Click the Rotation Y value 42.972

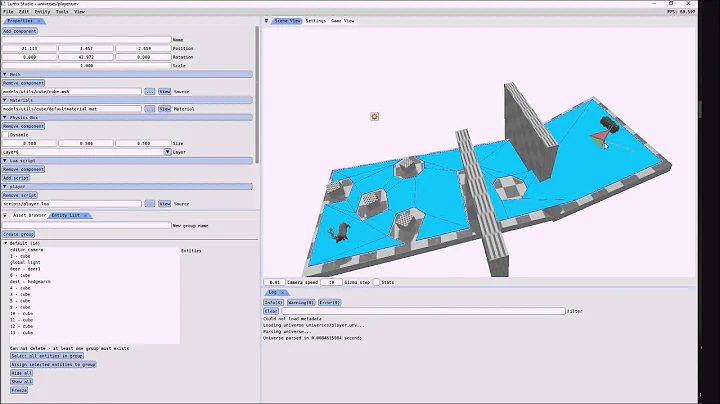(86, 57)
